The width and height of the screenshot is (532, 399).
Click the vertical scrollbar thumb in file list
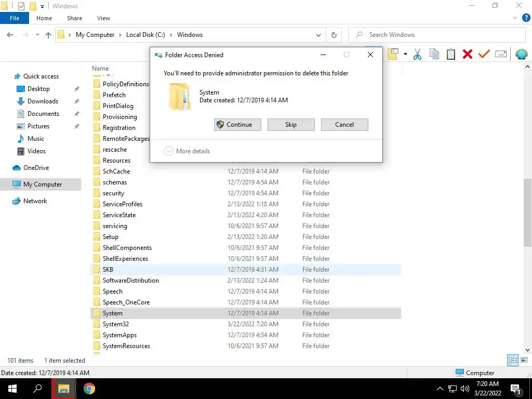[x=527, y=213]
